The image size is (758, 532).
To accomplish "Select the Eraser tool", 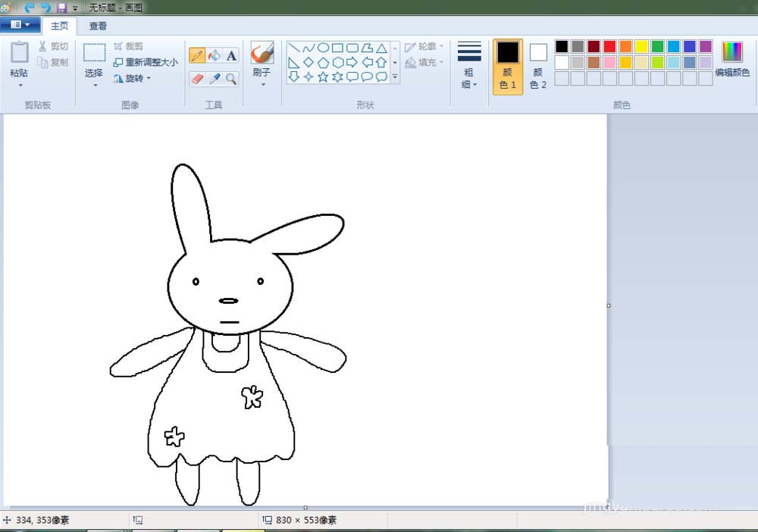I will (x=197, y=78).
